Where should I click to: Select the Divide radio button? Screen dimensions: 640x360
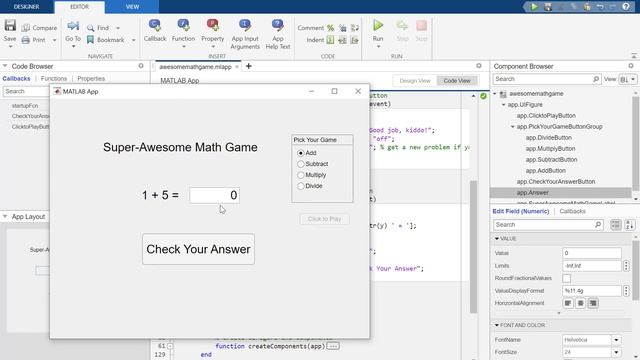coord(301,186)
